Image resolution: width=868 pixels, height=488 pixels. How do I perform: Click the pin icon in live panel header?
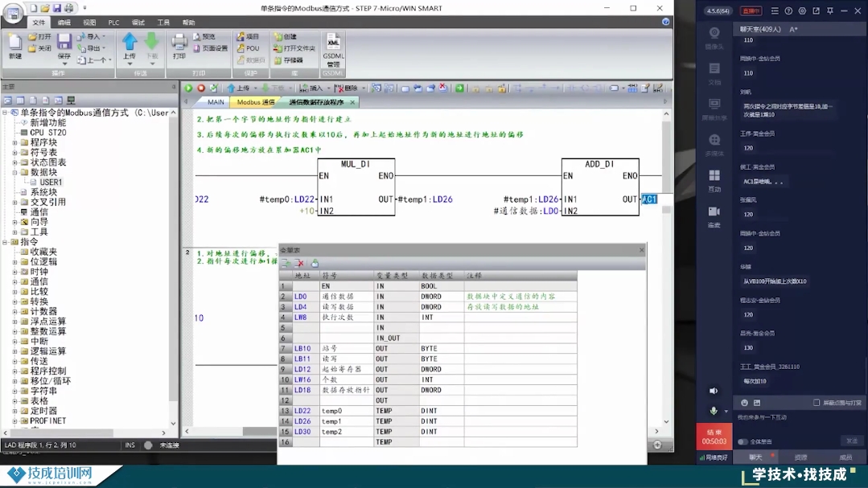coord(830,10)
